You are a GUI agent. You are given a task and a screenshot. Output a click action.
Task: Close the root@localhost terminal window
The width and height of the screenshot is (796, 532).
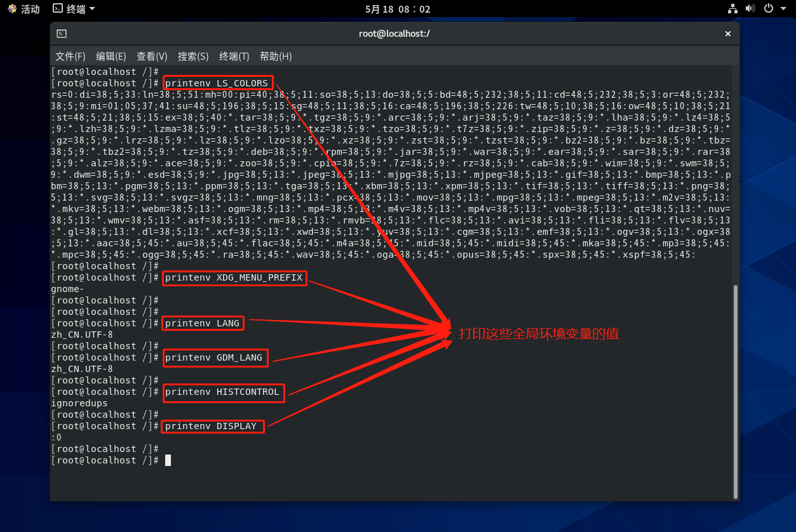(728, 34)
